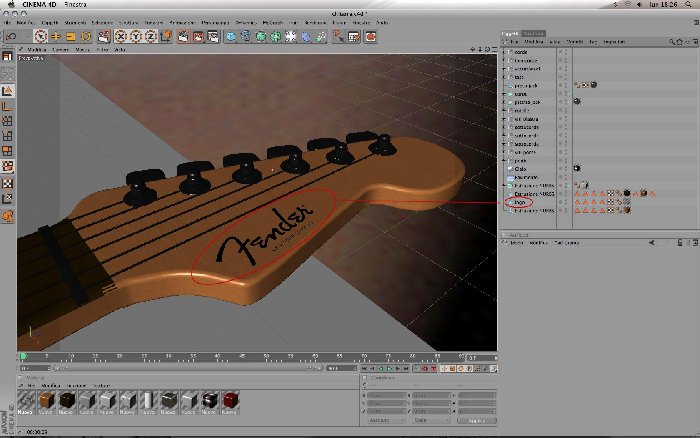Viewport: 700px width, 438px height.
Task: Switch to Polygons mode in left toolbar
Action: point(7,151)
